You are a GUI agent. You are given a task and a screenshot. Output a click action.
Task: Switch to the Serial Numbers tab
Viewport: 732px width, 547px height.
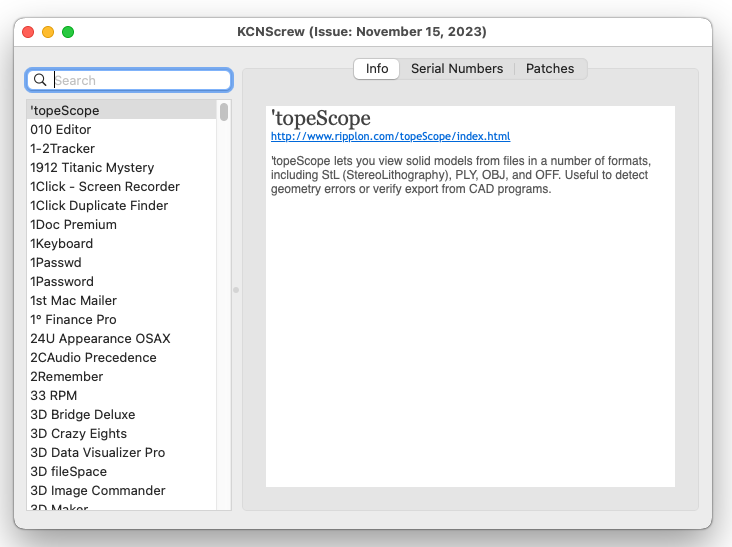coord(457,69)
